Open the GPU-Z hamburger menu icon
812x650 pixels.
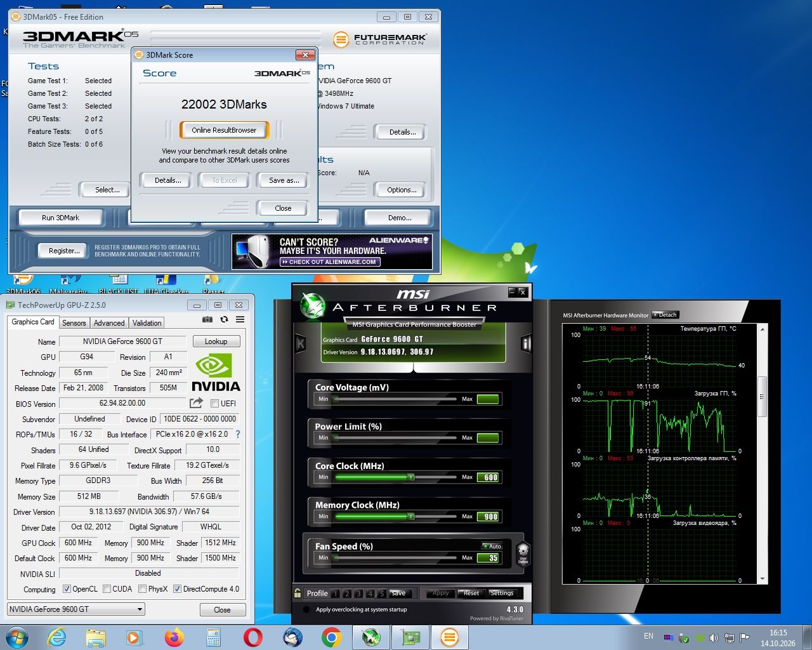click(x=240, y=320)
